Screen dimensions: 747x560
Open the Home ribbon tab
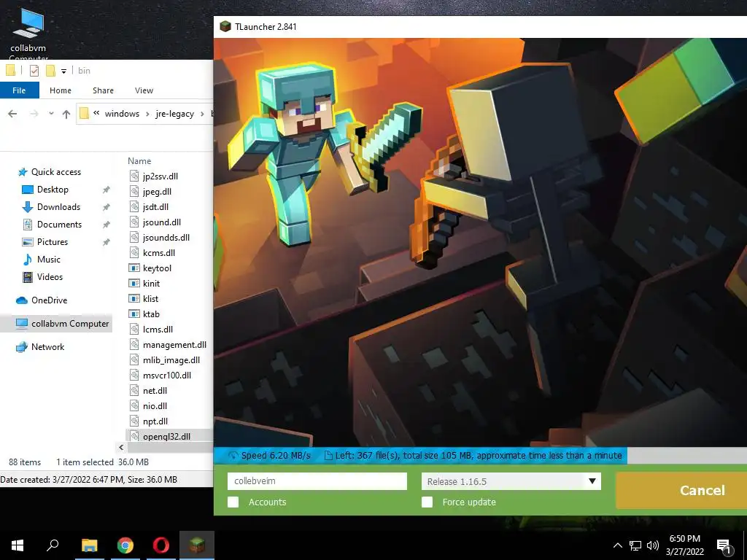(x=61, y=90)
